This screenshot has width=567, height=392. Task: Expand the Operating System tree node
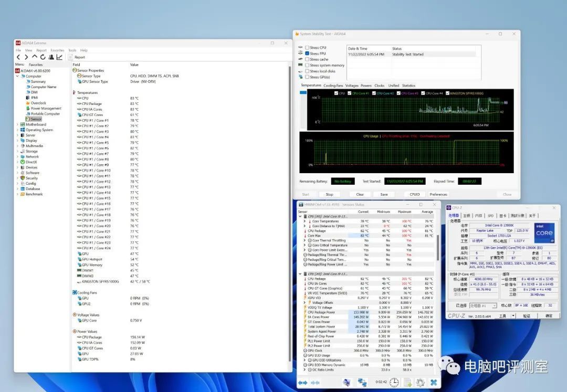pyautogui.click(x=17, y=130)
